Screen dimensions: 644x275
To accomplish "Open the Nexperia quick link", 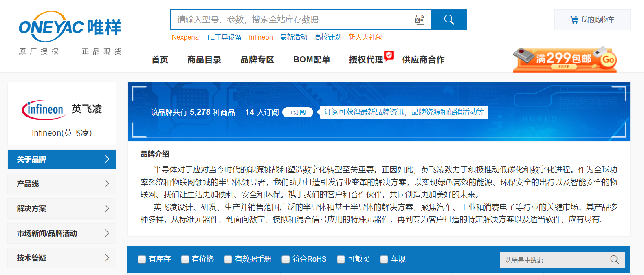I will click(185, 37).
